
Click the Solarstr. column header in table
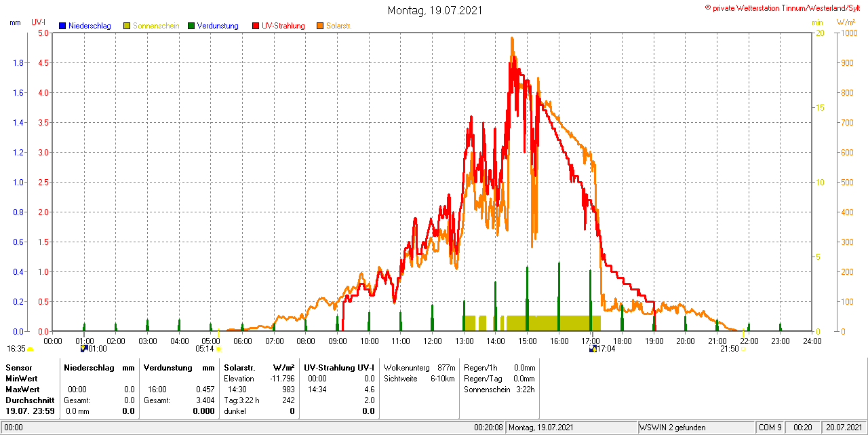coord(239,367)
